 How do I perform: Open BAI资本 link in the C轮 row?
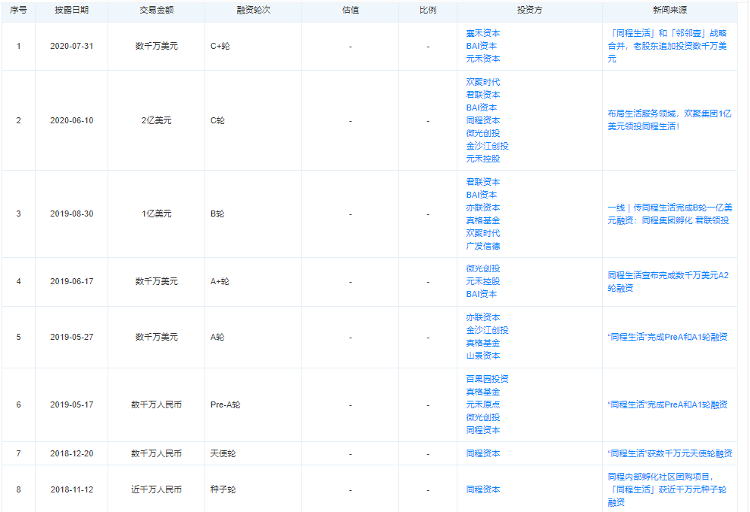(x=481, y=108)
